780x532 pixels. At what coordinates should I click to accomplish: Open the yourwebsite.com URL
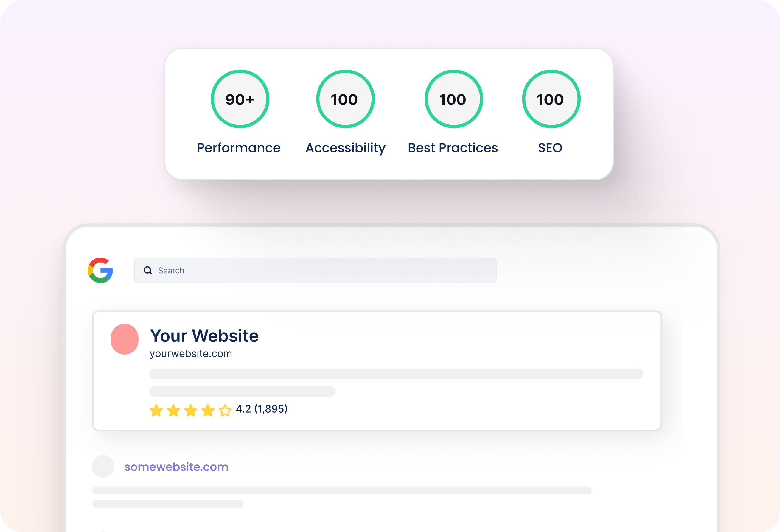(x=191, y=354)
